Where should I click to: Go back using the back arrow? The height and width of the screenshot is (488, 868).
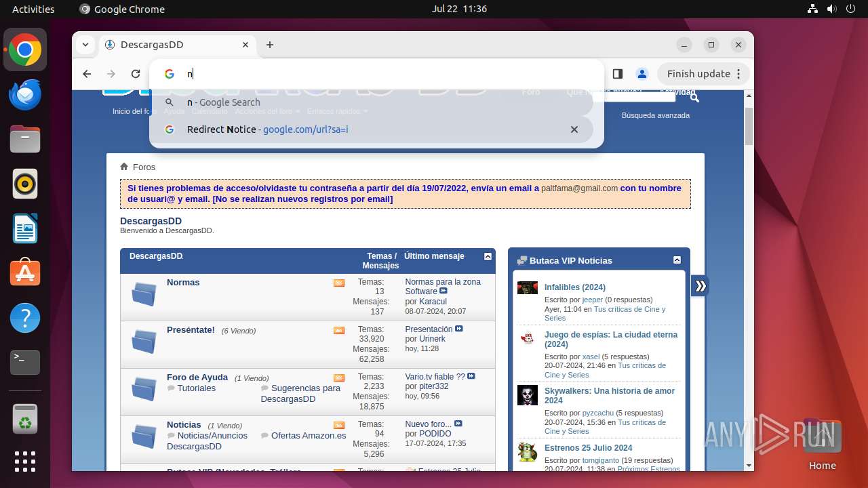(x=87, y=74)
